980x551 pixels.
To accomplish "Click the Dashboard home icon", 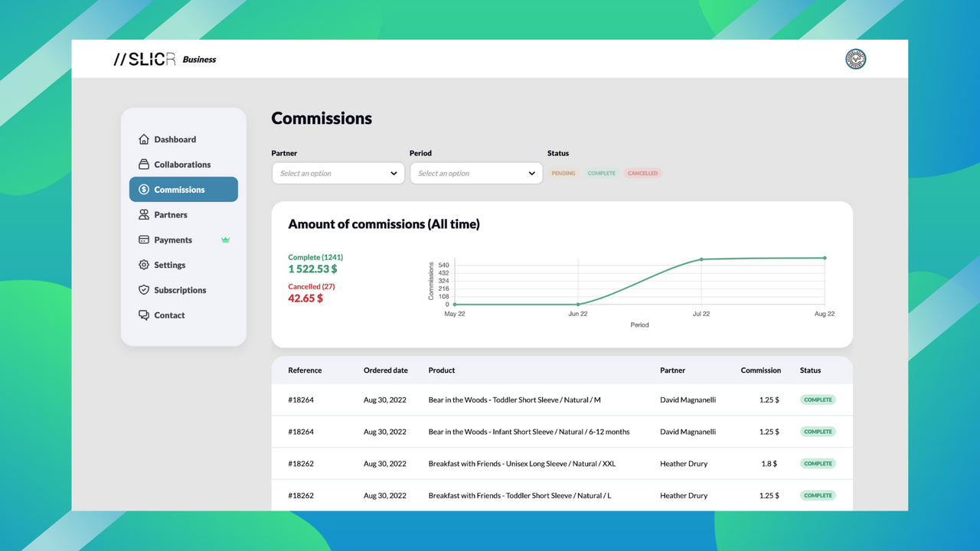I will pyautogui.click(x=144, y=139).
